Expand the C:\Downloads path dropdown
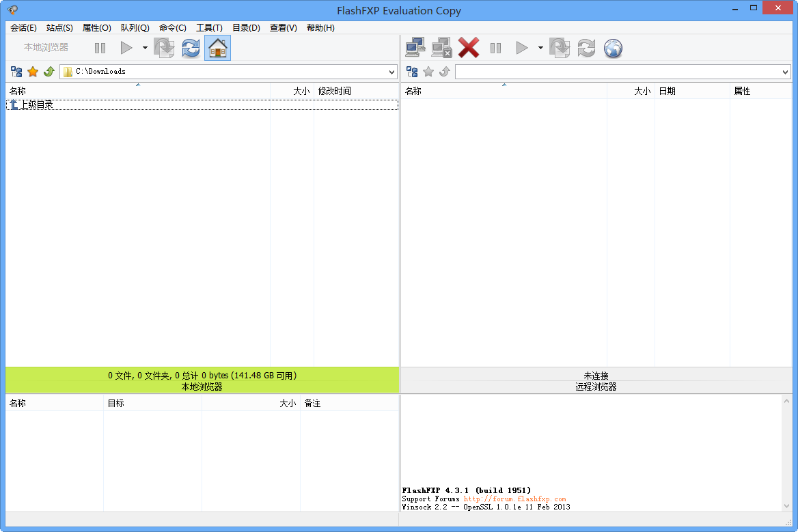Screen dimensions: 798x532 point(391,72)
